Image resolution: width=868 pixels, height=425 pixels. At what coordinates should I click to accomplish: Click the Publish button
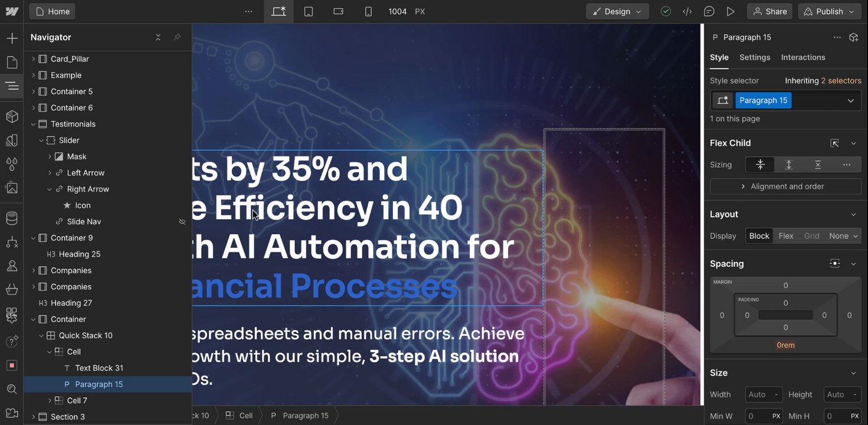829,11
